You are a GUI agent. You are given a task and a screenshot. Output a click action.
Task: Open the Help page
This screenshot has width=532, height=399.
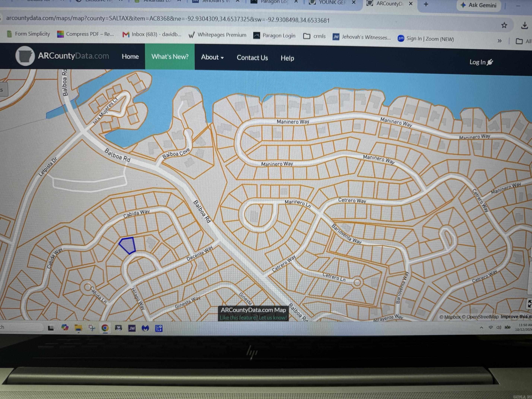pyautogui.click(x=287, y=58)
